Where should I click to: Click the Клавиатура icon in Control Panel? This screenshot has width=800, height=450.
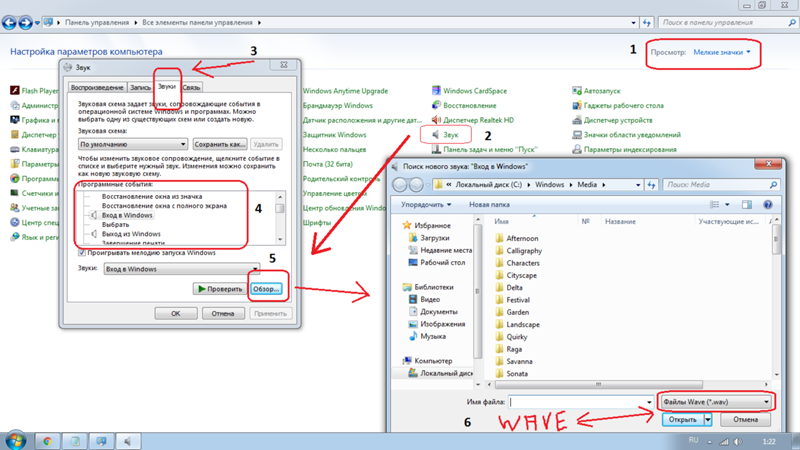[15, 149]
